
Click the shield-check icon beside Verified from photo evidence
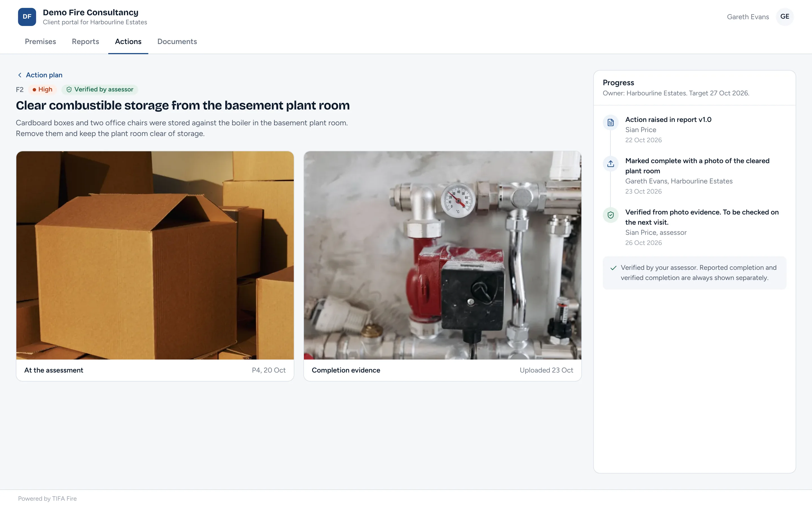[x=610, y=215]
